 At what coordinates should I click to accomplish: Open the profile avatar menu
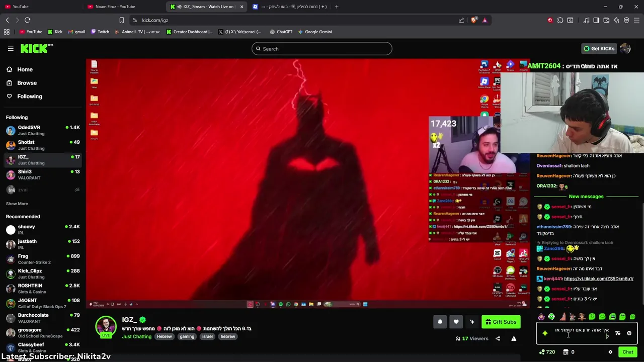coord(625,49)
